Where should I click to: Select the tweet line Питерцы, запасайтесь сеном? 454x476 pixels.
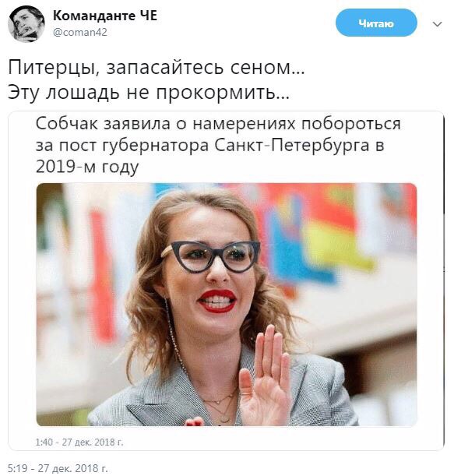[x=157, y=68]
